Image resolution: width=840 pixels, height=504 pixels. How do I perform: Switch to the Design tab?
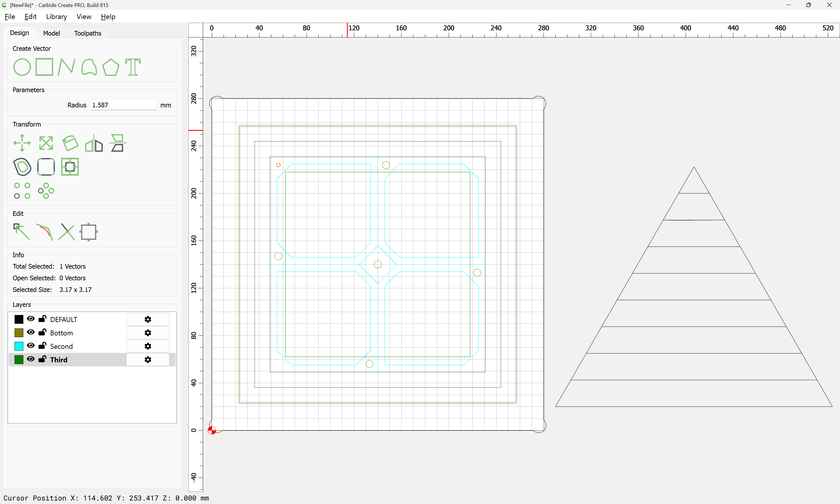(x=19, y=33)
